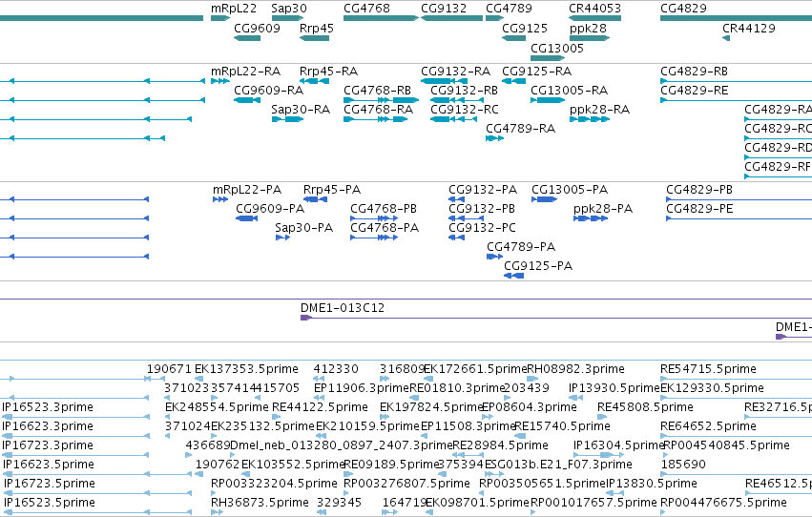The height and width of the screenshot is (517, 812).
Task: Select protein CG4829-PB
Action: (739, 199)
